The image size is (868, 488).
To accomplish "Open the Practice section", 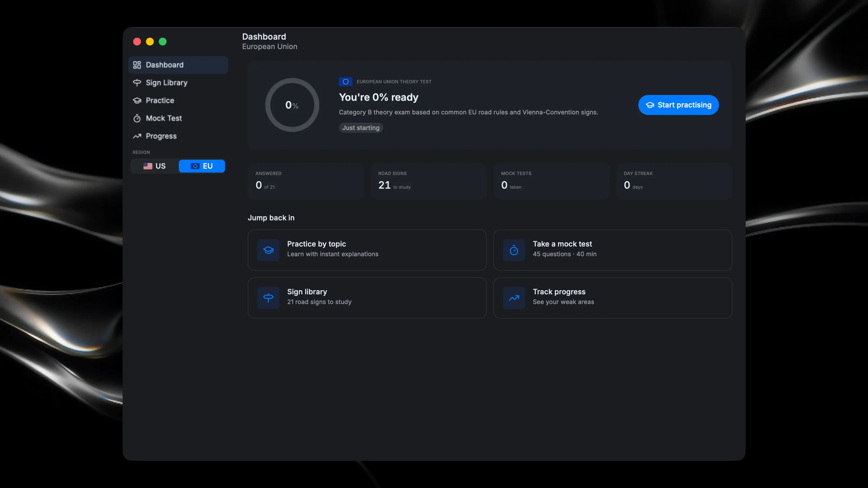I will (x=178, y=100).
